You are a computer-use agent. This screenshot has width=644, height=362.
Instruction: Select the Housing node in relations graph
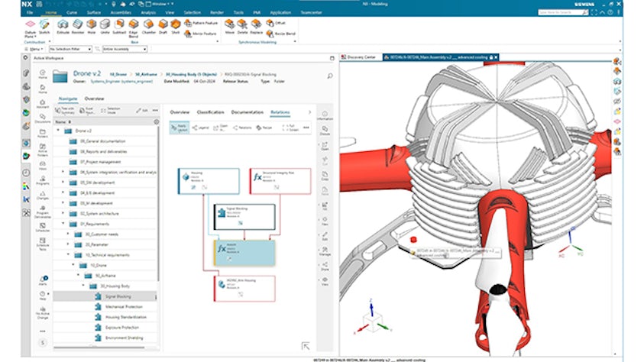tap(209, 180)
